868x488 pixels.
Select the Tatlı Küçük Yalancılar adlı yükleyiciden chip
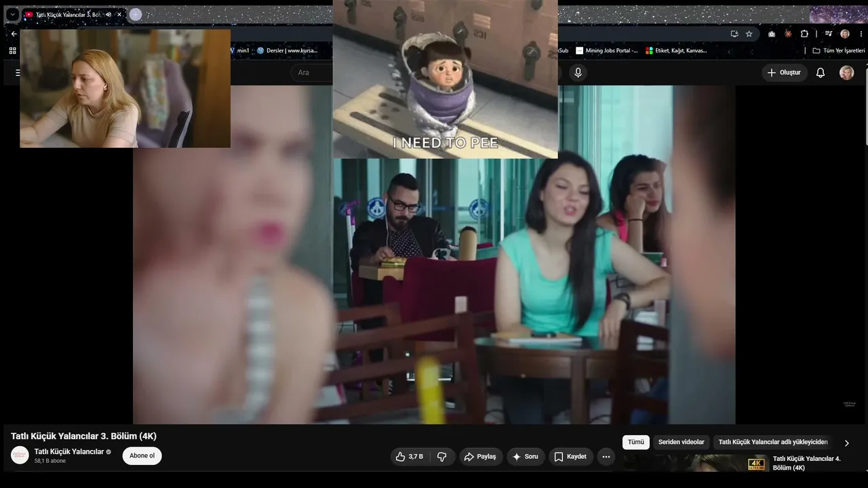tap(773, 442)
